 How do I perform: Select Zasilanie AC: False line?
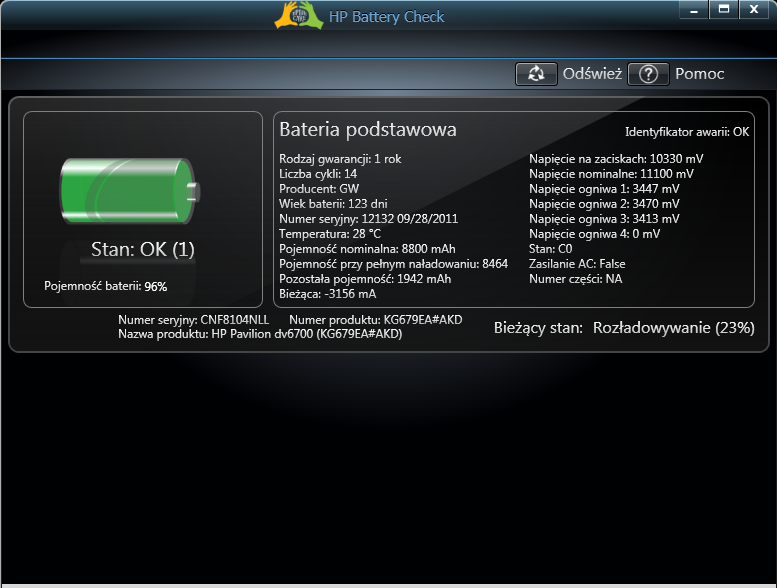(577, 264)
